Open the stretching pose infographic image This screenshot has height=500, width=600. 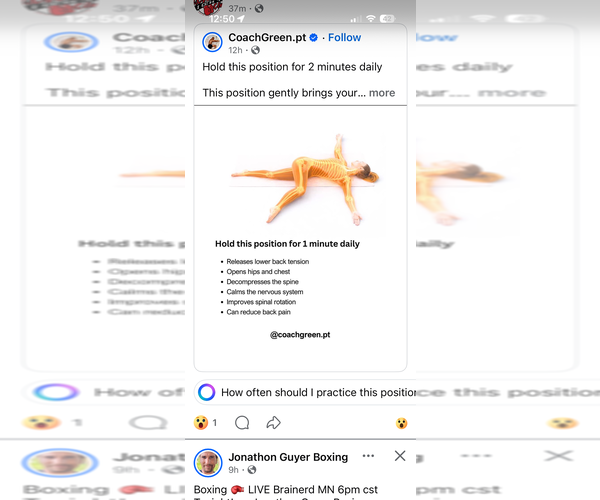coord(300,238)
